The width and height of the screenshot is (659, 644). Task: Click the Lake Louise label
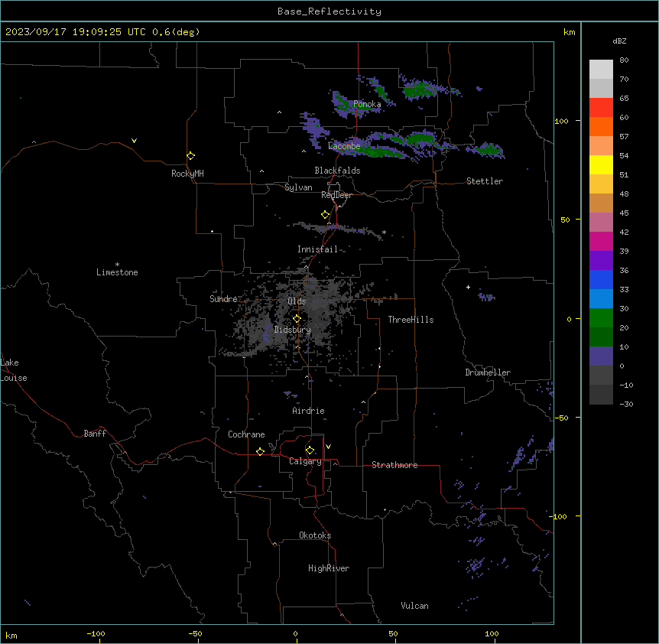pos(14,370)
